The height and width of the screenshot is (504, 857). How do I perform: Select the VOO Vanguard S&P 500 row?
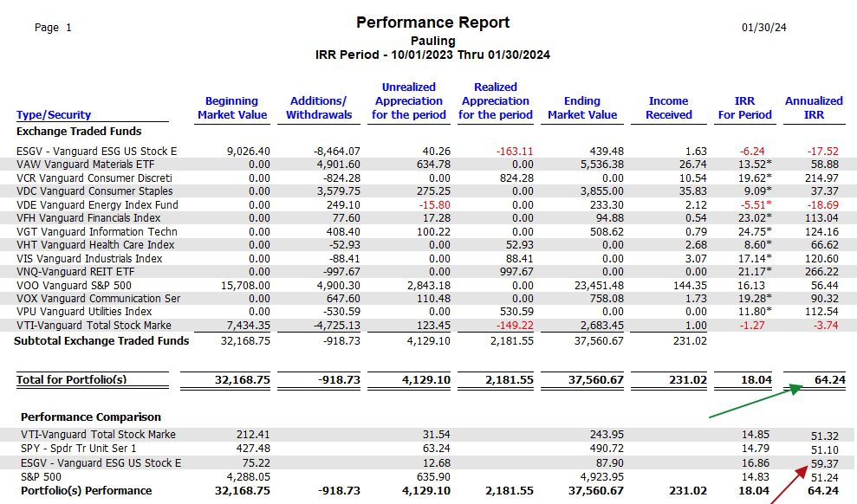(428, 285)
